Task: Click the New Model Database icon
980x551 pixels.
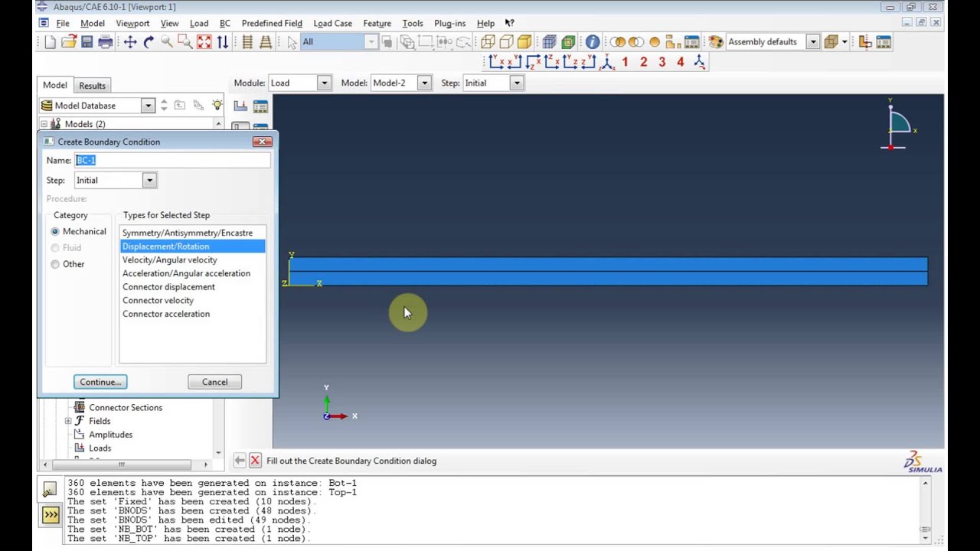Action: 50,42
